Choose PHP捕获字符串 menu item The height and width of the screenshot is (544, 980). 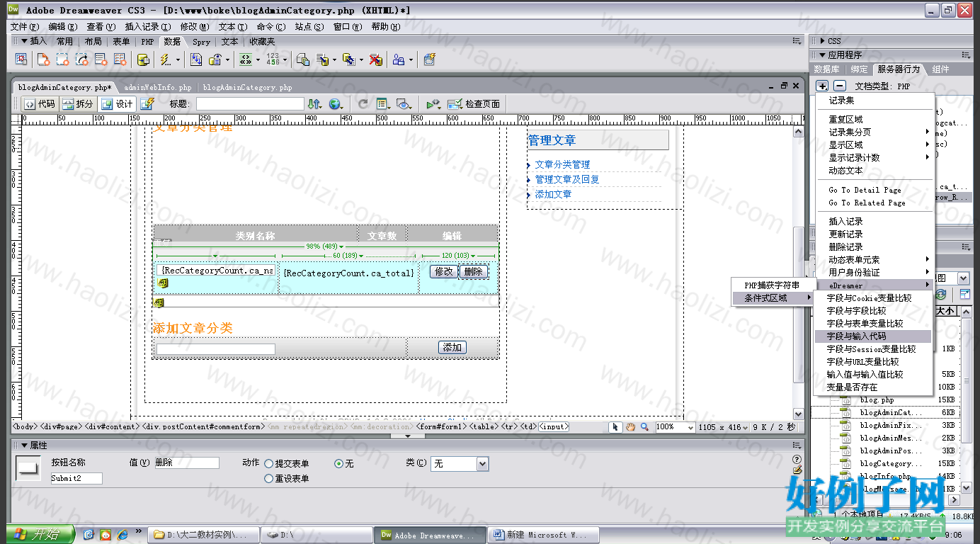pyautogui.click(x=772, y=285)
